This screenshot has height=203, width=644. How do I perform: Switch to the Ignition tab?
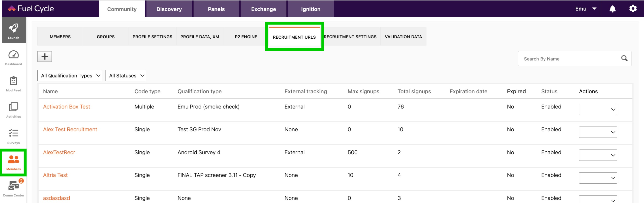tap(311, 9)
